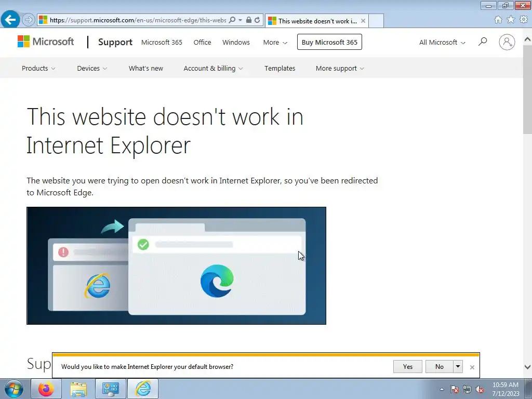Click the scrollbar up arrow
Screen dimensions: 532x399
pyautogui.click(x=527, y=39)
